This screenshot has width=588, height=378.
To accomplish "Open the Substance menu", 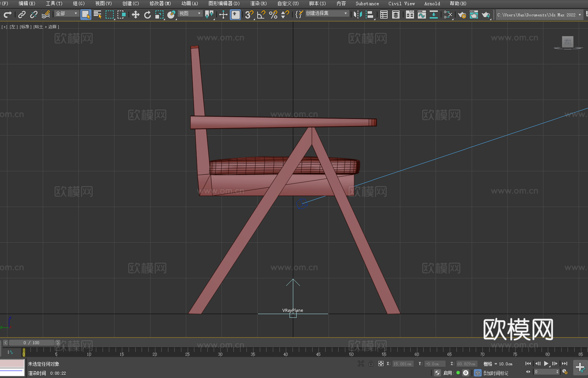I will click(x=367, y=3).
